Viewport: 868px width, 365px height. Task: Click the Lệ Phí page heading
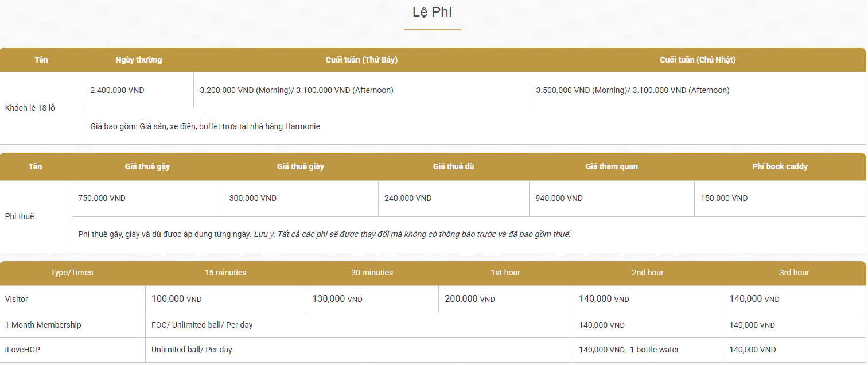pos(432,13)
